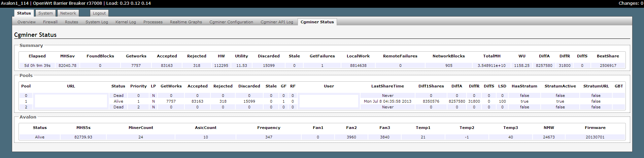The height and width of the screenshot is (158, 644).
Task: Click the RemoteFailures column header
Action: (x=400, y=56)
